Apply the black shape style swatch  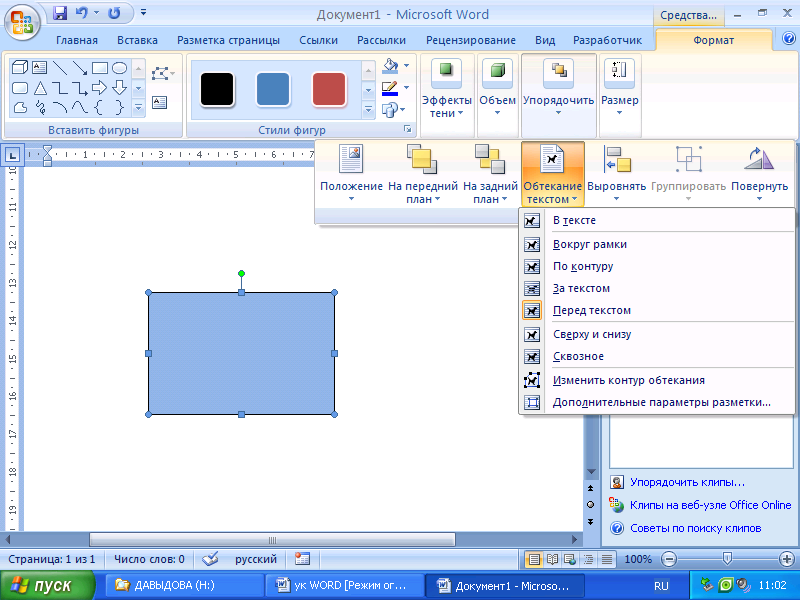(x=217, y=89)
